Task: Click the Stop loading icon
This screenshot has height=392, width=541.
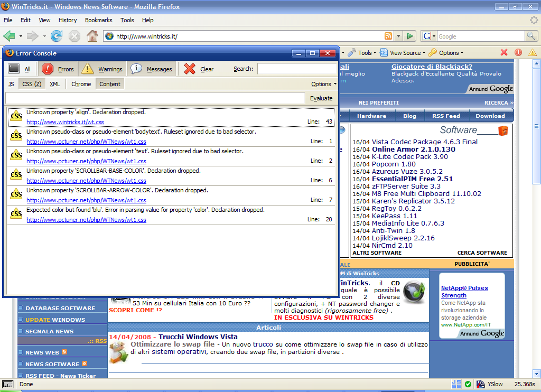Action: coord(74,36)
